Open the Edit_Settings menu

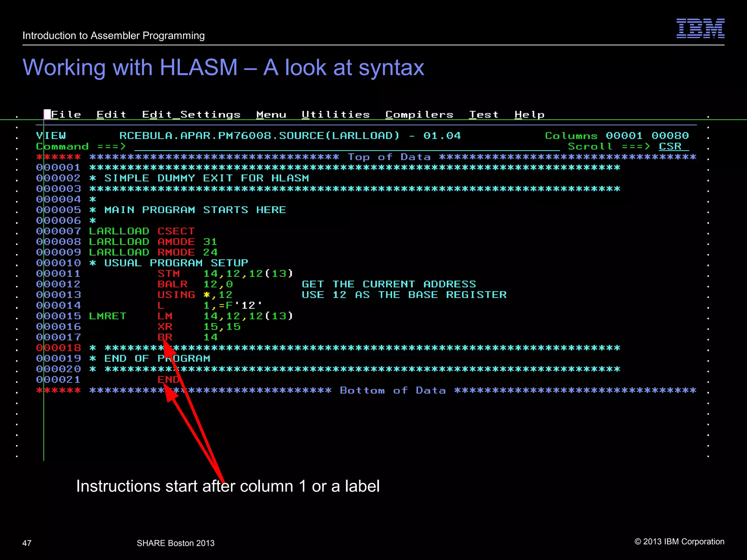(x=191, y=114)
